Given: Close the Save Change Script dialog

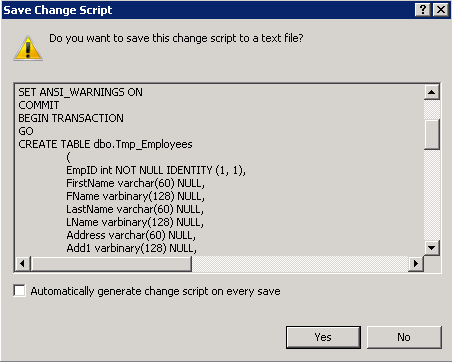Looking at the screenshot, I should pyautogui.click(x=441, y=10).
